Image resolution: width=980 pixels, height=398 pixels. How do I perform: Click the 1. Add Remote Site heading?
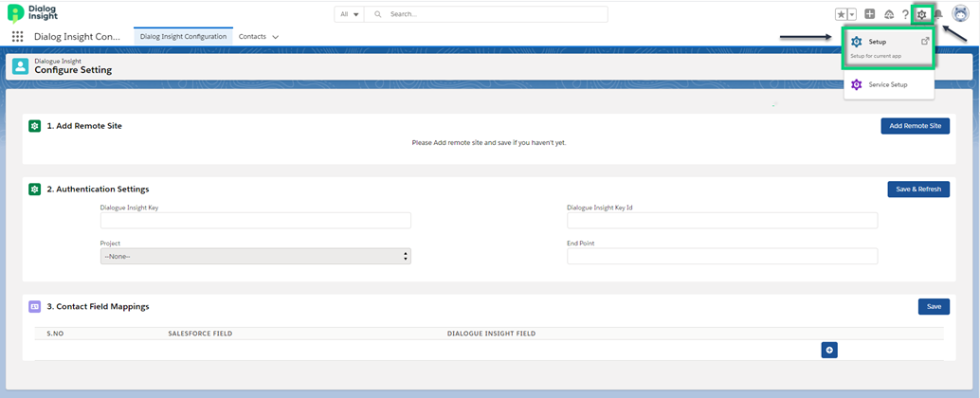84,126
